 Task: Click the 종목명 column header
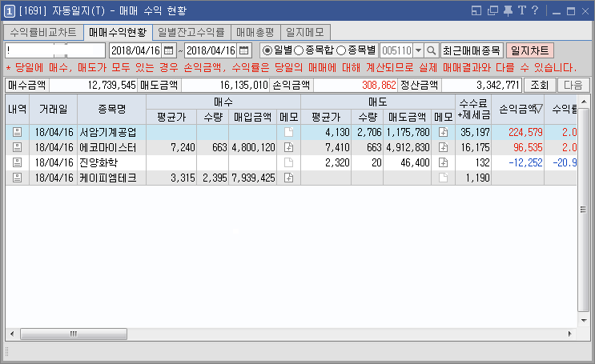[111, 109]
